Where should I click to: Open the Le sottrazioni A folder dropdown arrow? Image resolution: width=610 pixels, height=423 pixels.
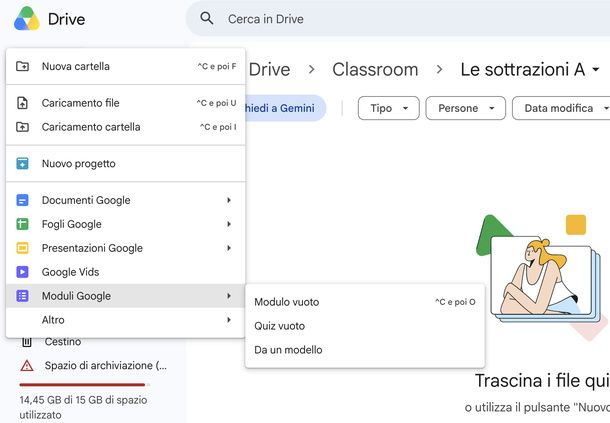596,70
